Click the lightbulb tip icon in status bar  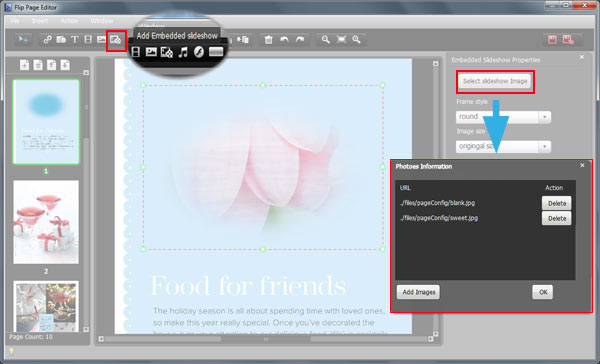pos(11,351)
